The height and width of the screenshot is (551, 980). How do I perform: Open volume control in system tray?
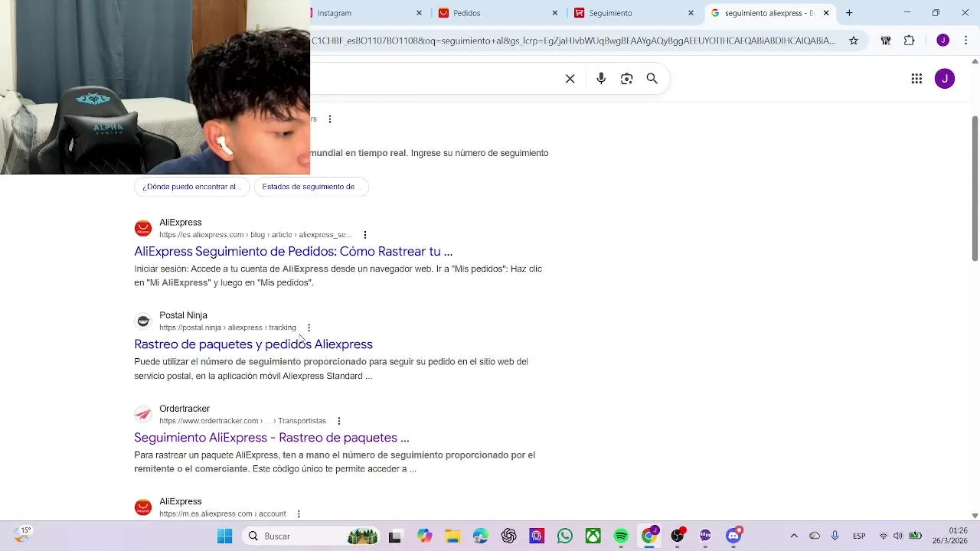[898, 536]
